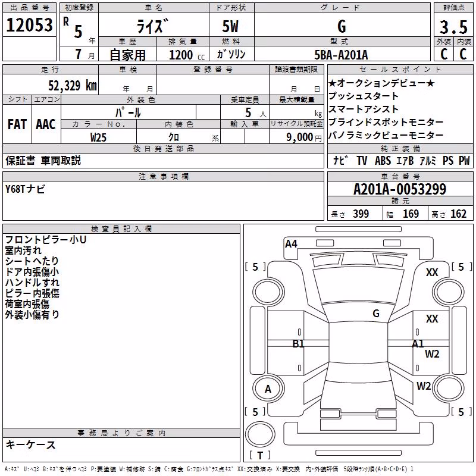Select inspector note ピラー内張傷
Image resolution: width=476 pixels, height=476 pixels.
coord(32,293)
